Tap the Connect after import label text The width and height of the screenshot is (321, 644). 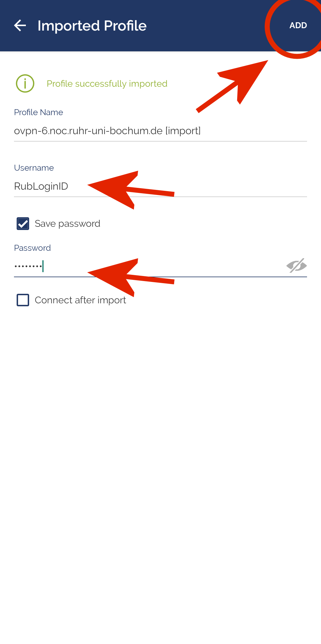coord(81,300)
